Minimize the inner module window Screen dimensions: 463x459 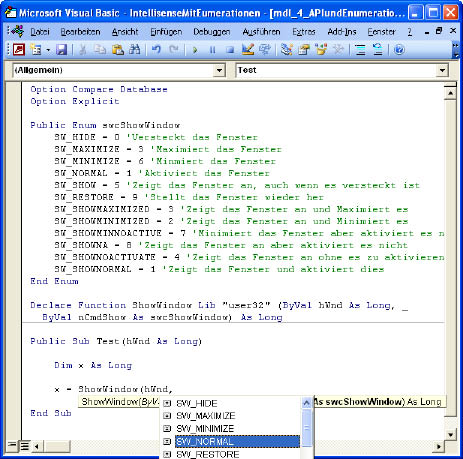[427, 32]
